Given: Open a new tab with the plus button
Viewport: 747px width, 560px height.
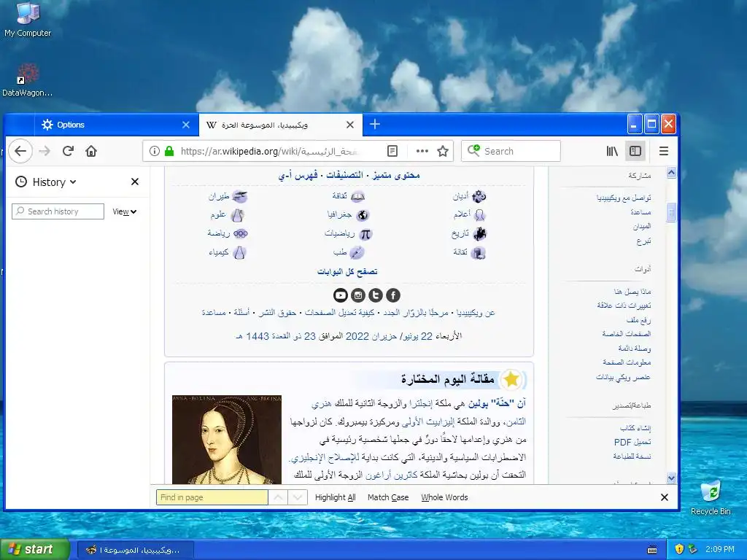Looking at the screenshot, I should 375,124.
